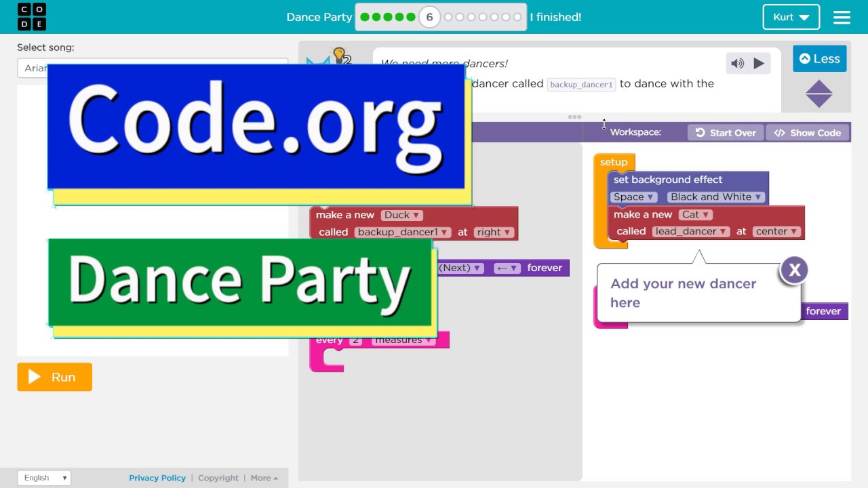Open the Privacy Policy link
Viewport: 868px width, 488px height.
[157, 478]
